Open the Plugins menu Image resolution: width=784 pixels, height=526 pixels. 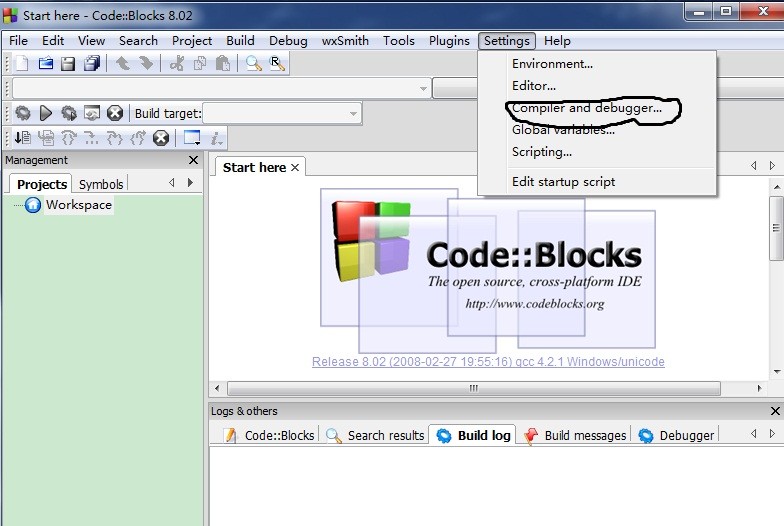coord(449,40)
